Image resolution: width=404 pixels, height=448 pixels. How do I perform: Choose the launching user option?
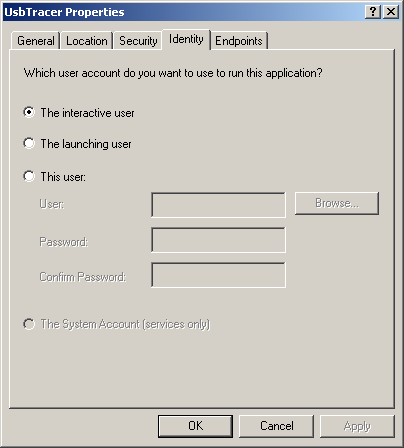[x=29, y=143]
